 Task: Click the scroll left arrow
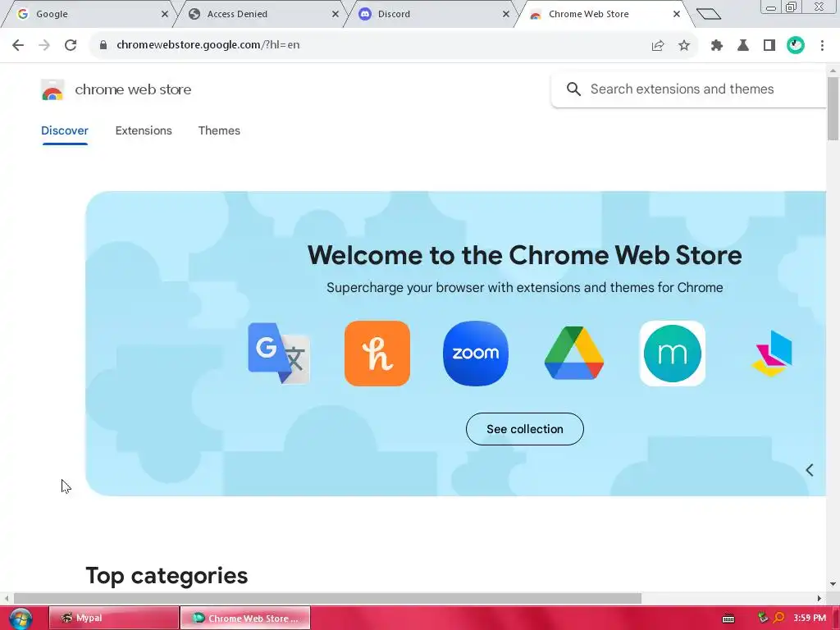point(7,598)
